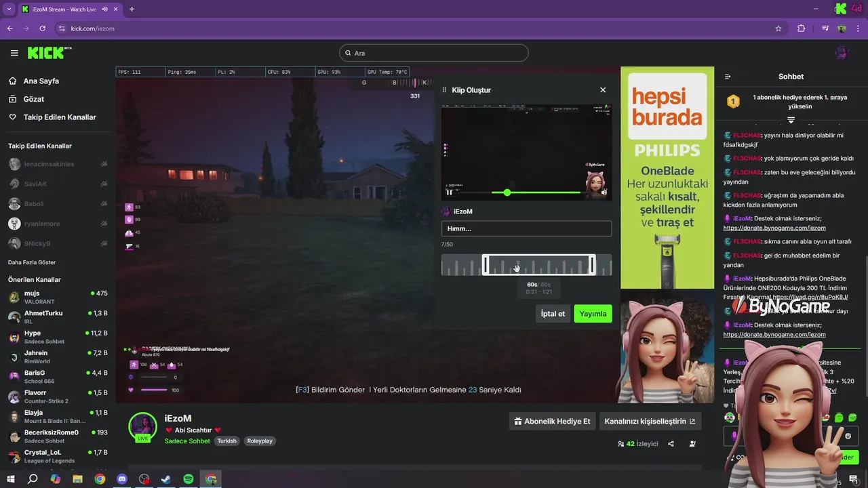Viewport: 868px width, 488px height.
Task: Go back in browser history
Action: (x=9, y=28)
